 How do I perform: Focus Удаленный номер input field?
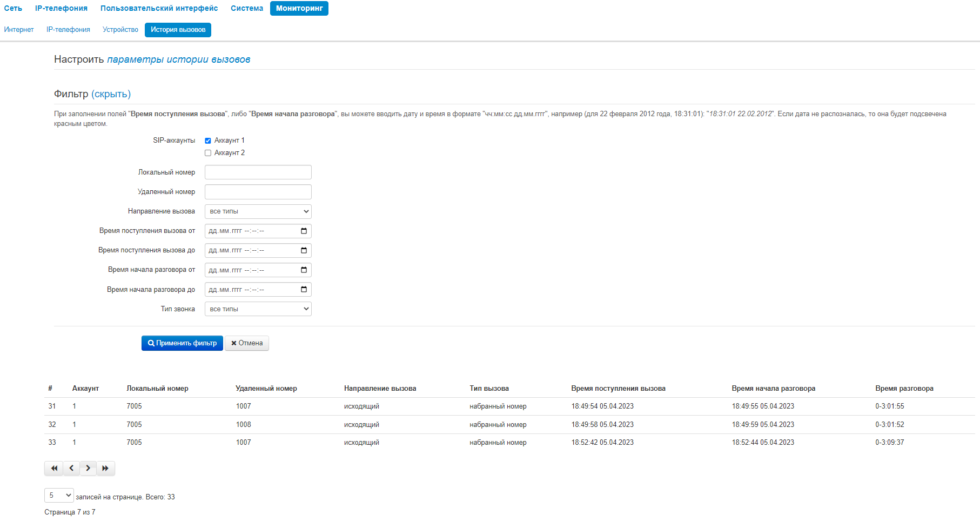click(x=258, y=192)
